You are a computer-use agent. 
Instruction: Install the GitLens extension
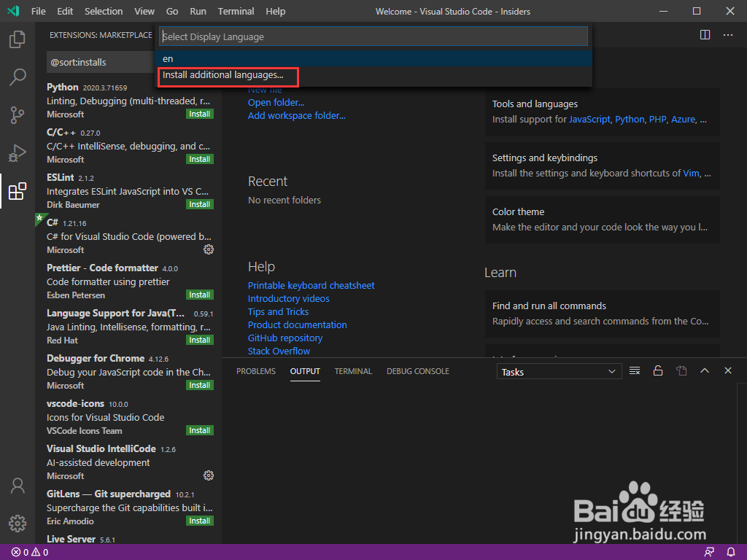coord(200,521)
